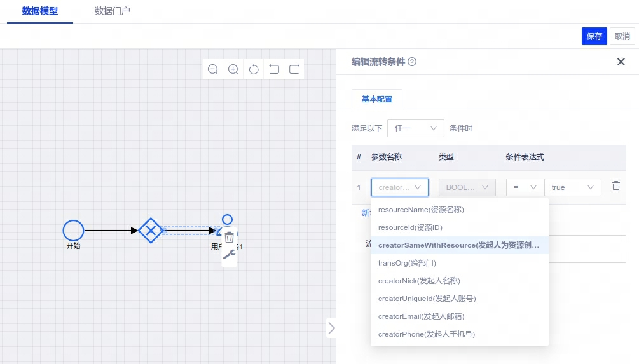Delete condition row 1 with trash icon
The image size is (639, 364).
coord(615,186)
